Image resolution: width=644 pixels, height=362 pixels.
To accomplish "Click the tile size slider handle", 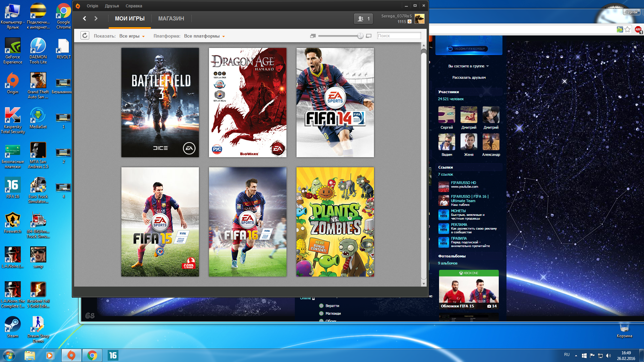I will (x=360, y=36).
